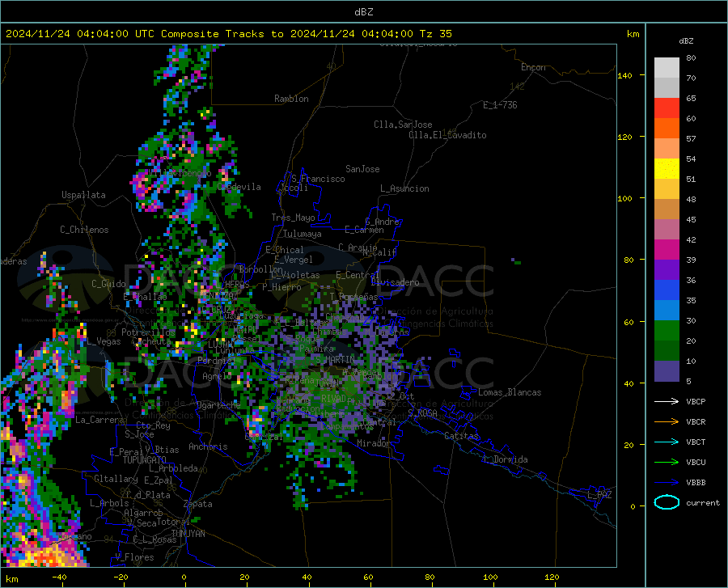
Task: Click the 'Capdevila' map label
Action: click(239, 187)
